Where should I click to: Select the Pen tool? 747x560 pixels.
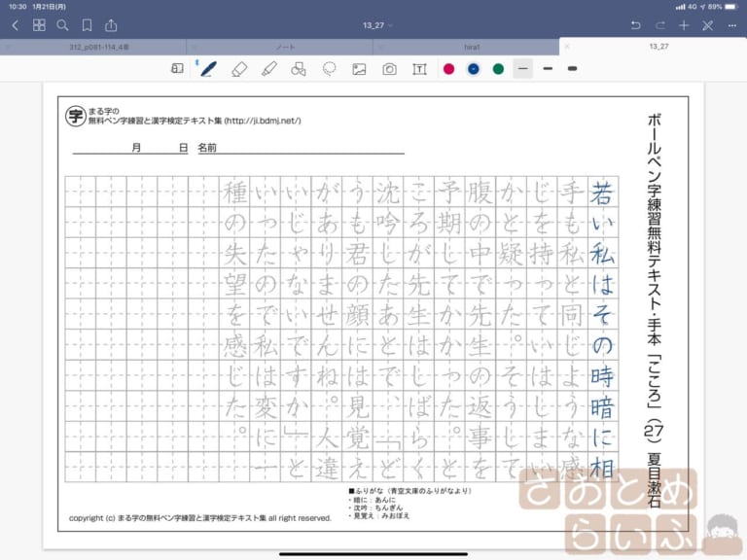209,69
